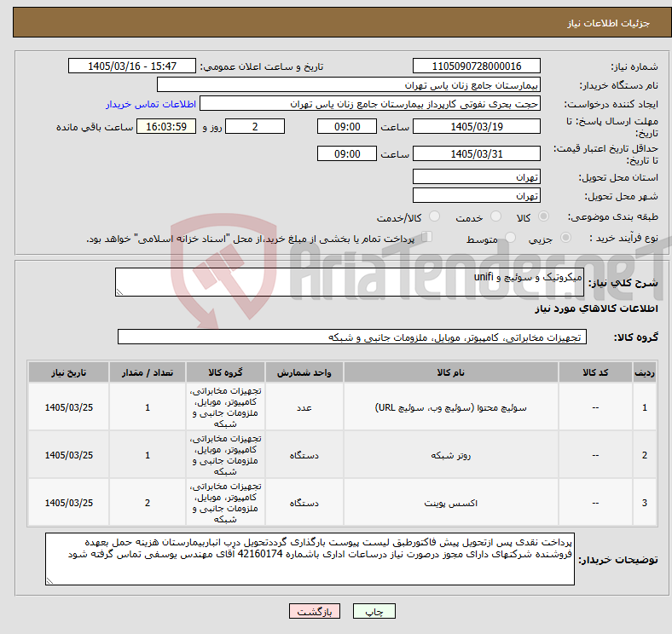The width and height of the screenshot is (672, 634).
Task: Click the response deadline date 1405/03/19
Action: [x=476, y=126]
